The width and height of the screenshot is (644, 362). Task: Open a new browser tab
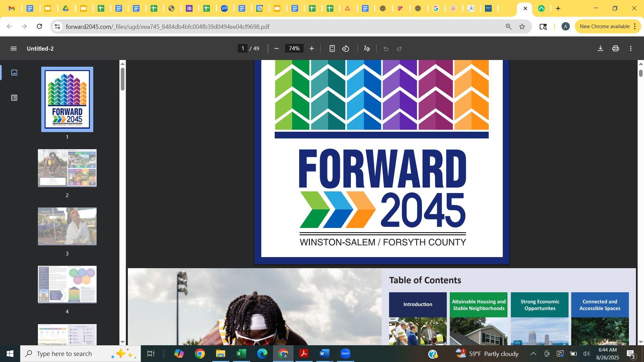coord(558,8)
